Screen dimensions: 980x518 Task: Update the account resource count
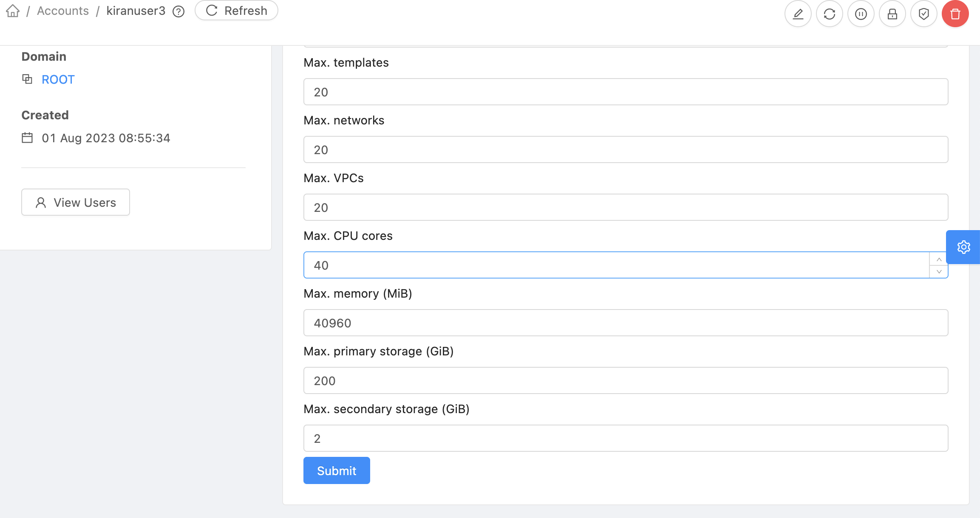[830, 14]
